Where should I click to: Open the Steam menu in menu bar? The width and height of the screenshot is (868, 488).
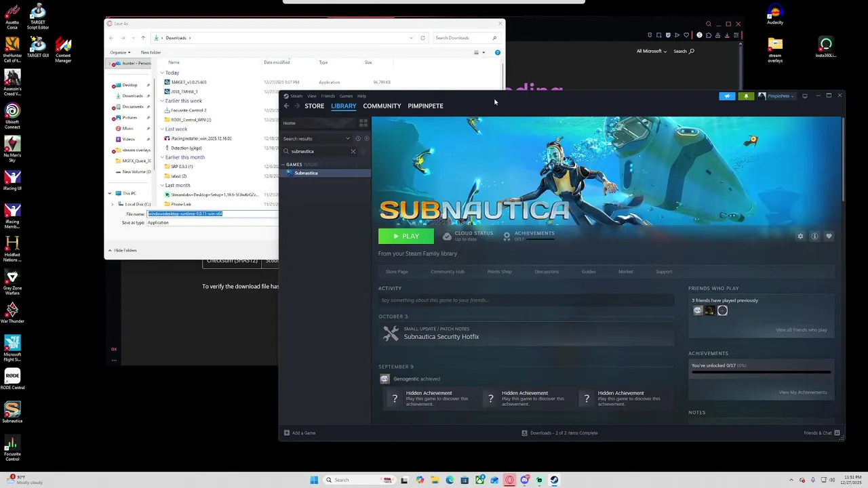point(296,96)
